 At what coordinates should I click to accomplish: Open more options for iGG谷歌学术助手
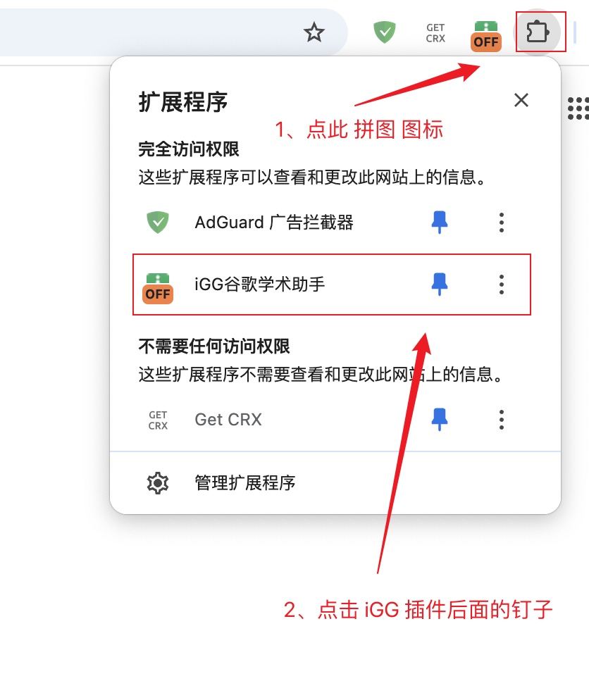click(x=502, y=284)
